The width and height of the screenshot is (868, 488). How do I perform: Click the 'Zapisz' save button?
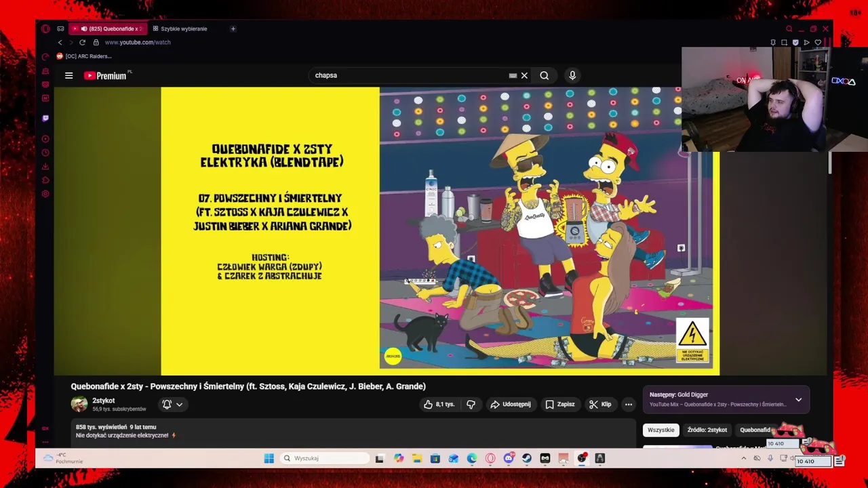560,404
